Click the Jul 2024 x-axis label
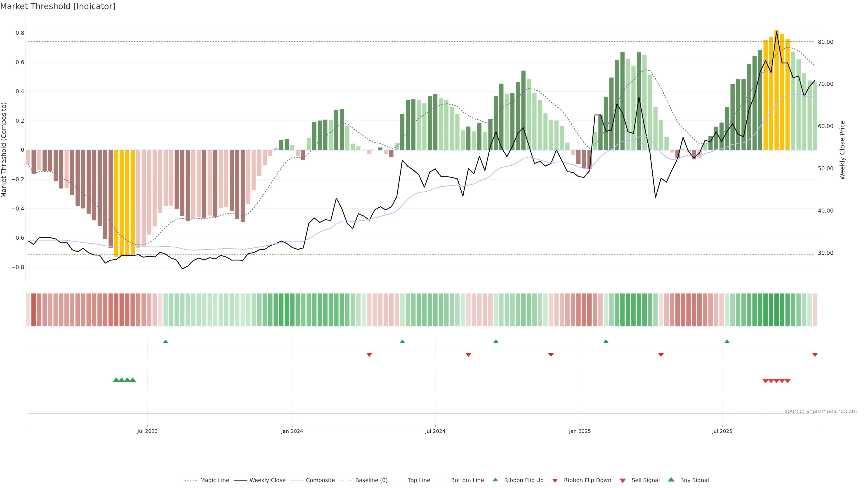Viewport: 868px width, 488px height. [x=435, y=431]
